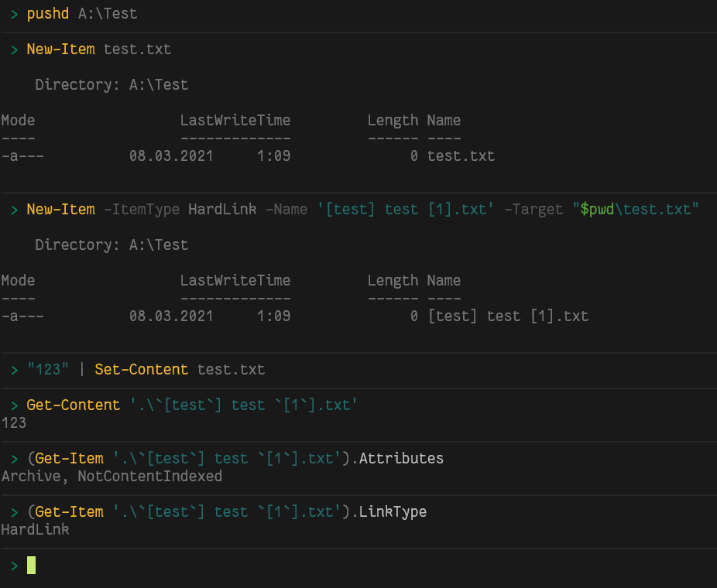This screenshot has width=717, height=588.
Task: Click the "123" string in the pipe command
Action: point(48,369)
